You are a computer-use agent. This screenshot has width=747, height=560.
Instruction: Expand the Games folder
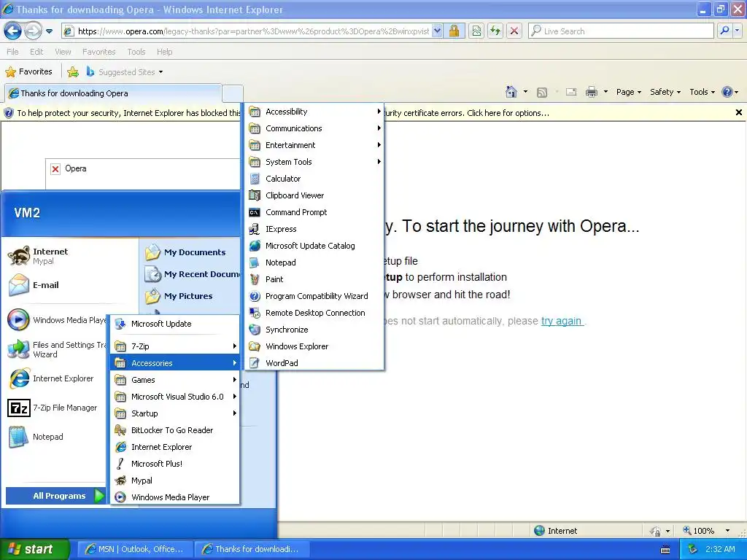(174, 379)
